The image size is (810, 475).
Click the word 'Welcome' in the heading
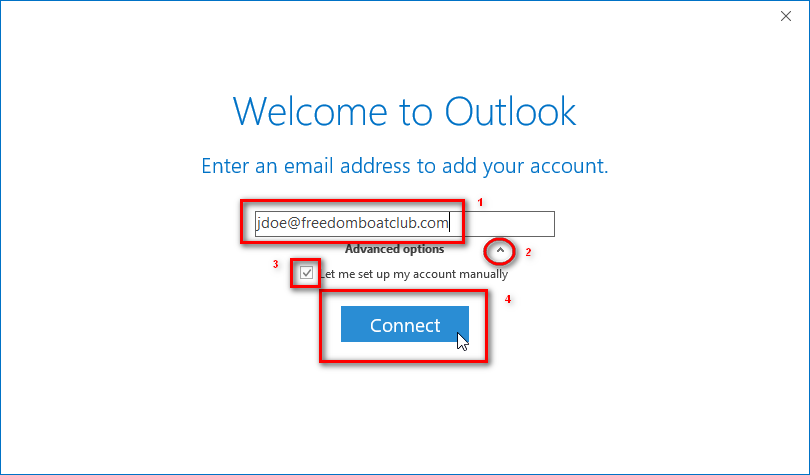click(x=310, y=111)
